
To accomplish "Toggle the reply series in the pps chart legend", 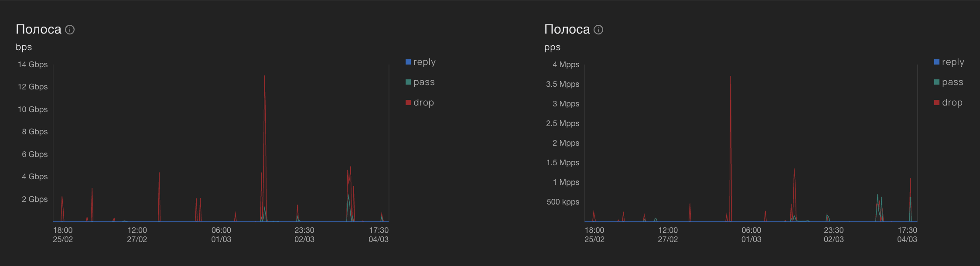I will (953, 62).
